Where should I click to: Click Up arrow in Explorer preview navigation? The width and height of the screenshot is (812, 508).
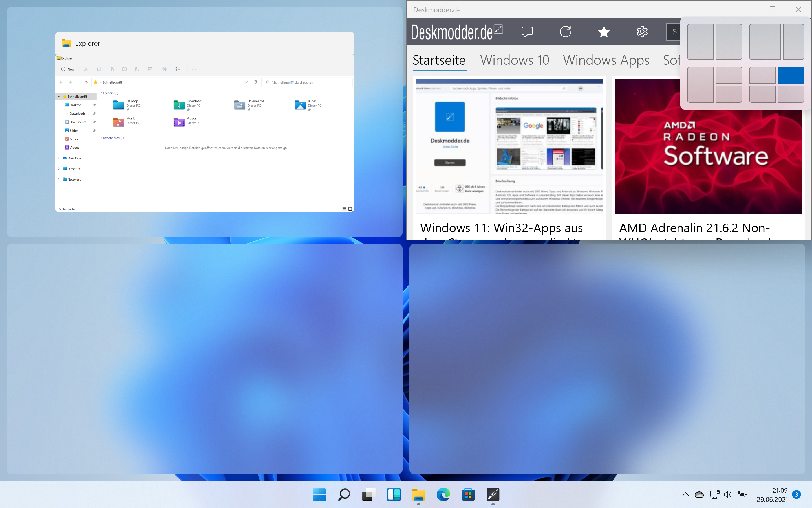point(86,82)
